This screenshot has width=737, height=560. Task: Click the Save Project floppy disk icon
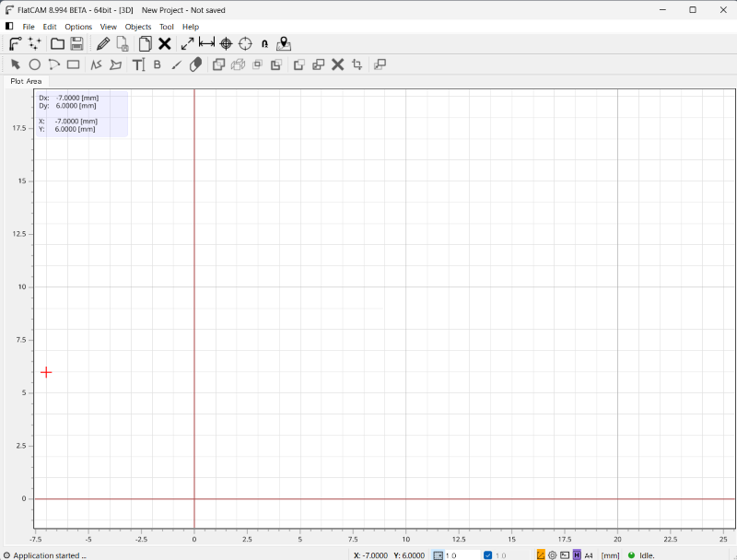pyautogui.click(x=77, y=43)
